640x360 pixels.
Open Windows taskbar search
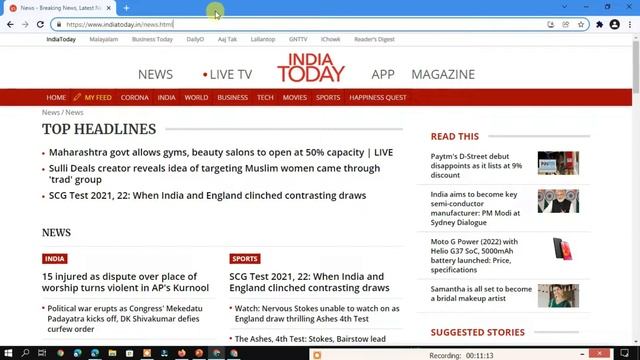click(x=25, y=353)
